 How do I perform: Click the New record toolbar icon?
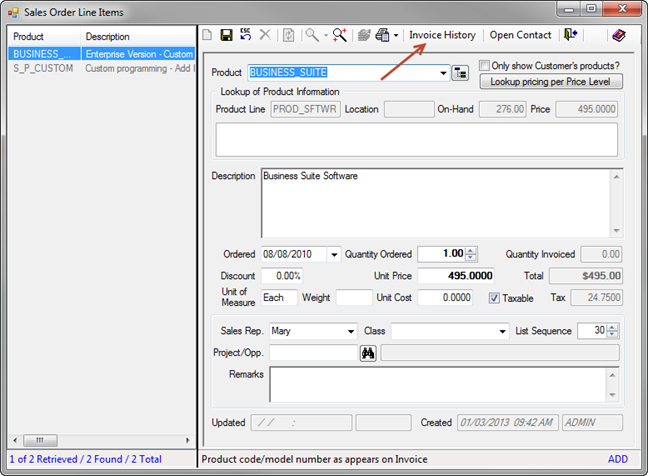tap(207, 35)
